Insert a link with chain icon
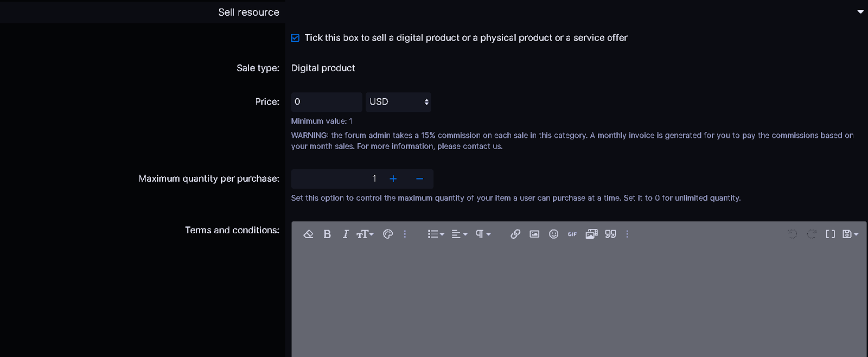 [x=515, y=234]
